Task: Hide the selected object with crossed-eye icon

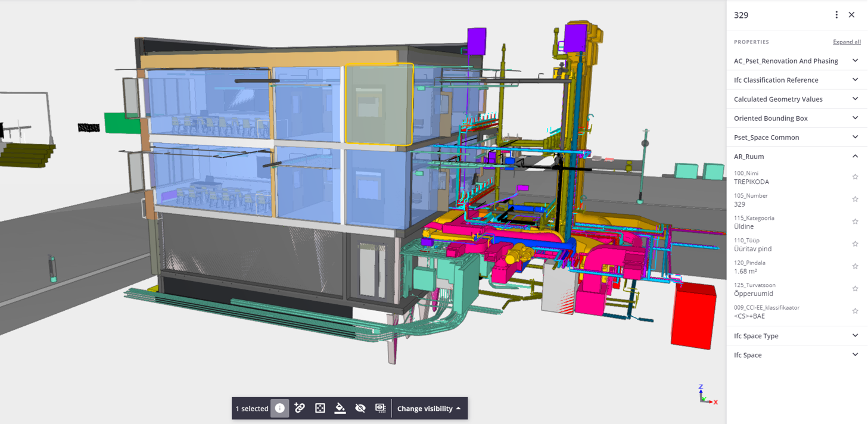Action: point(360,409)
